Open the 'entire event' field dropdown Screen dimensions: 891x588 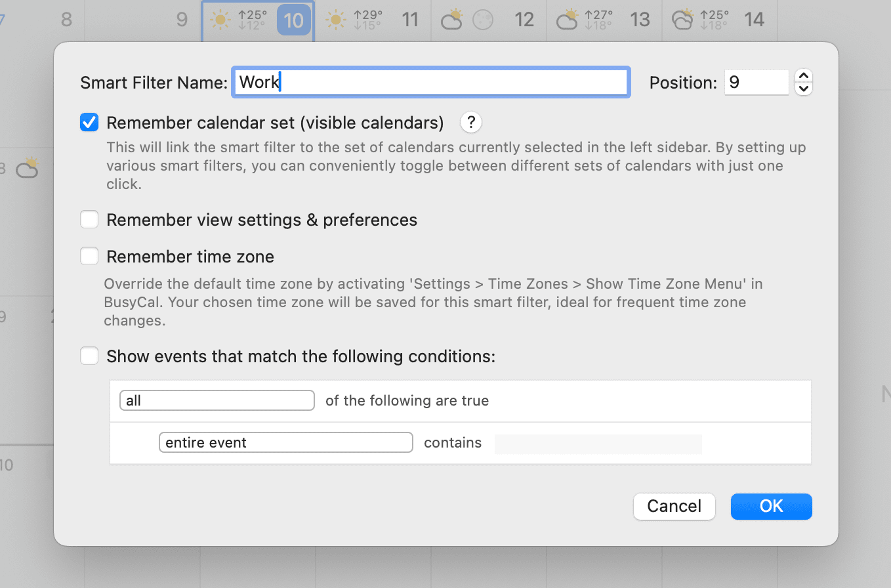pyautogui.click(x=285, y=442)
